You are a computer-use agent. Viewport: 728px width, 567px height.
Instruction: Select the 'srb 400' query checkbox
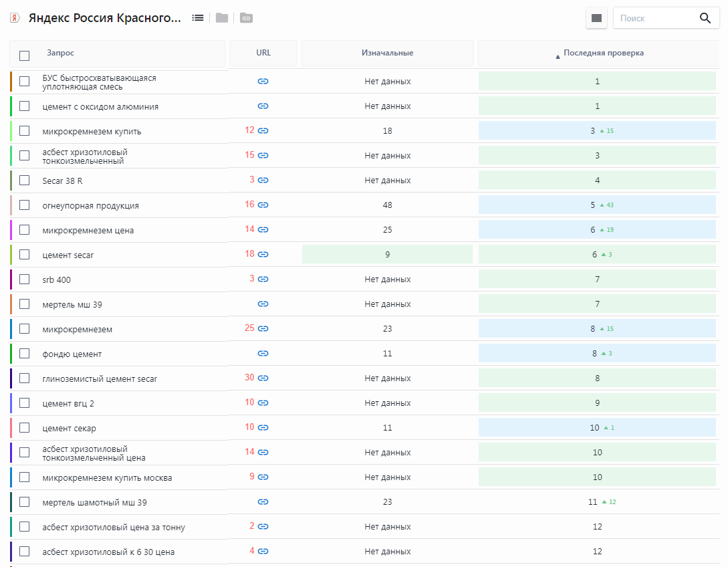point(25,279)
